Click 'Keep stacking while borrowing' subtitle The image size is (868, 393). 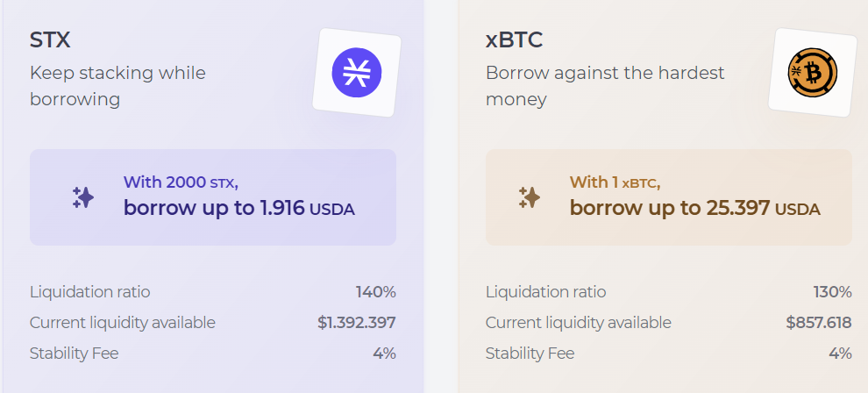coord(117,85)
